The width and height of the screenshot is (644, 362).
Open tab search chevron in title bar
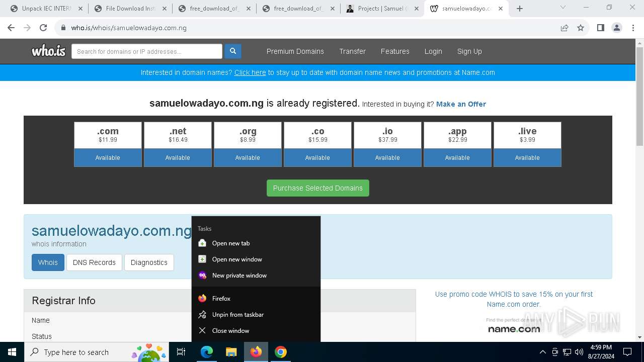(563, 8)
